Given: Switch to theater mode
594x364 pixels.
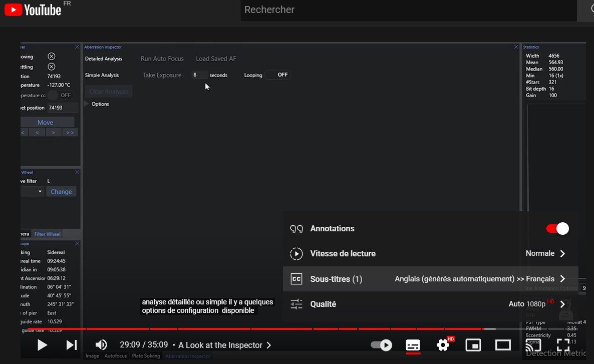Looking at the screenshot, I should pyautogui.click(x=503, y=345).
